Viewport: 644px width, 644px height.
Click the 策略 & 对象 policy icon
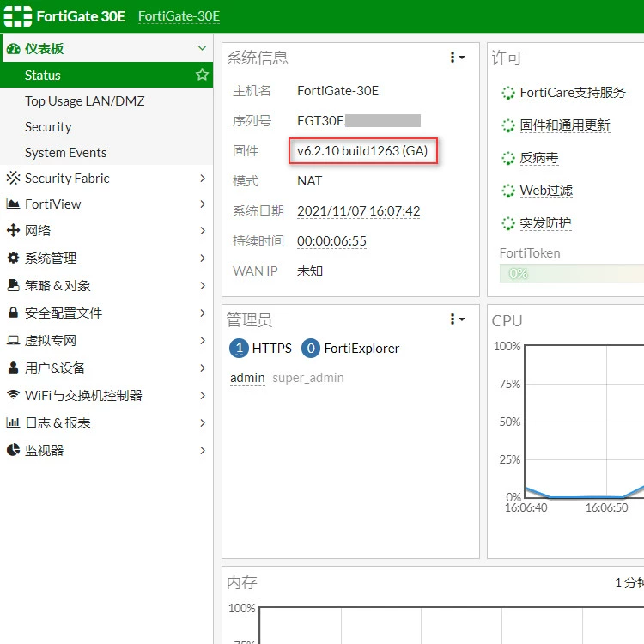[13, 285]
